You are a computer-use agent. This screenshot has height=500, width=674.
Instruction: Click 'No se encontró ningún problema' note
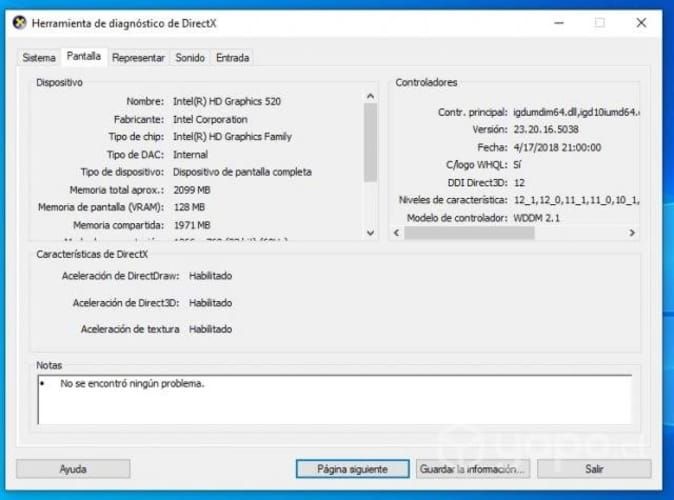132,383
